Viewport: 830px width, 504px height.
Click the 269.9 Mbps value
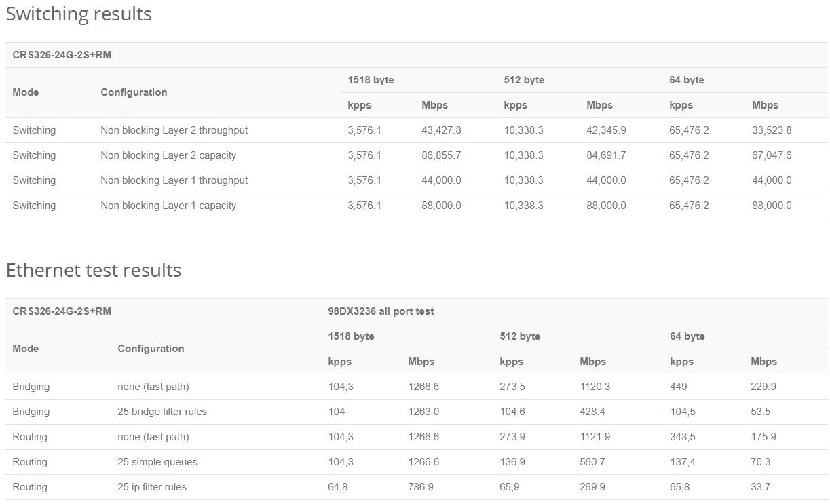coord(592,487)
